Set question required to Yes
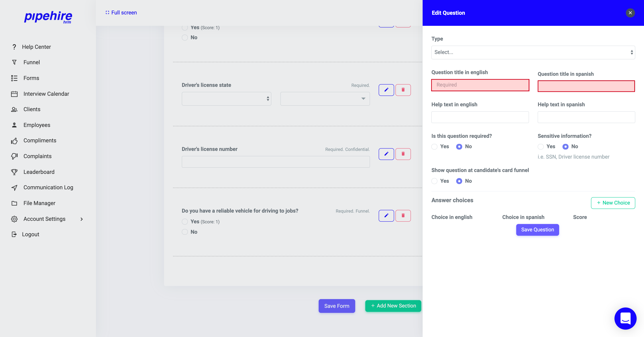 click(435, 147)
